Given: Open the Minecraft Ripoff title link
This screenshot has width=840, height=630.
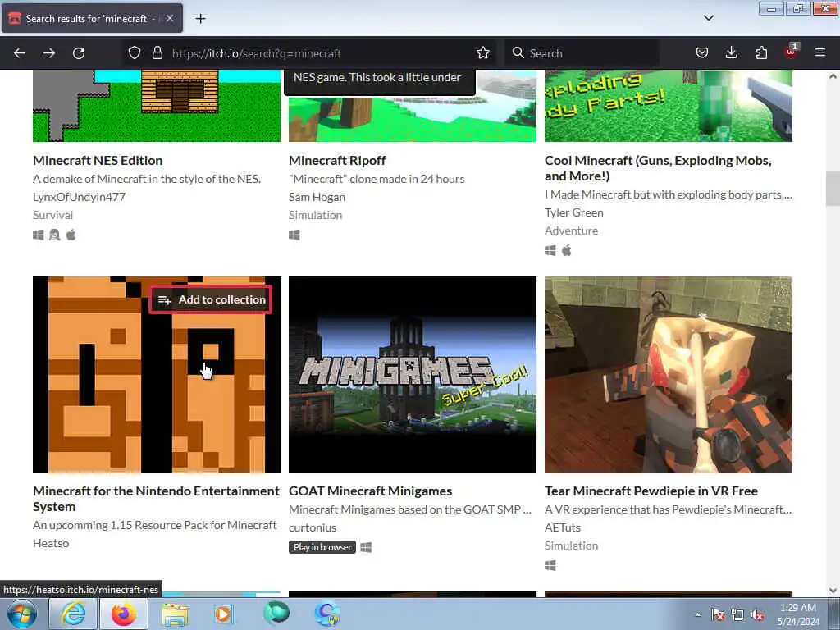Looking at the screenshot, I should (x=337, y=160).
